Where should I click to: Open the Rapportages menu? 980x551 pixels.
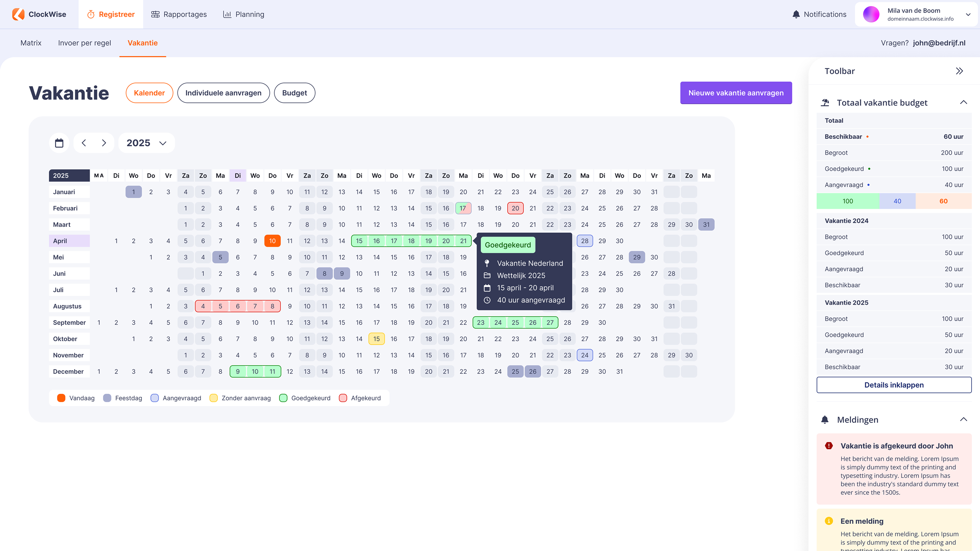pos(179,14)
